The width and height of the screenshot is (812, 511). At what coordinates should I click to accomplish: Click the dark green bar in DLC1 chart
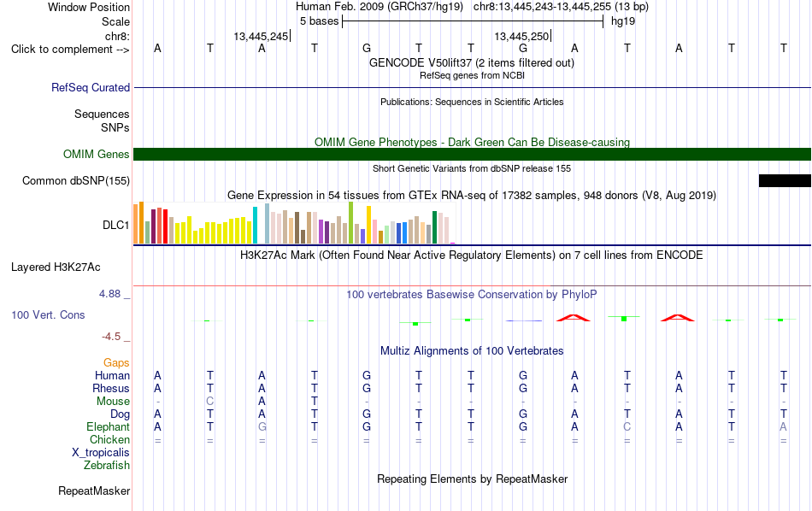[434, 227]
